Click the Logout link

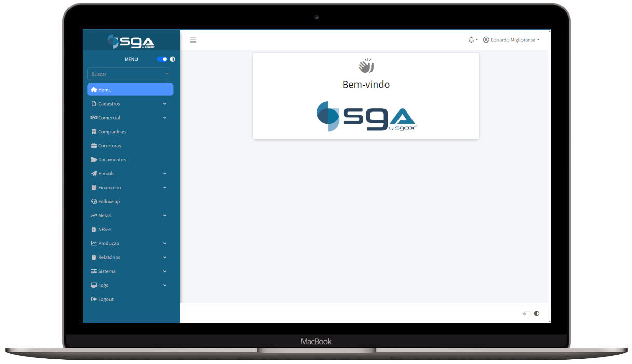[x=130, y=299]
